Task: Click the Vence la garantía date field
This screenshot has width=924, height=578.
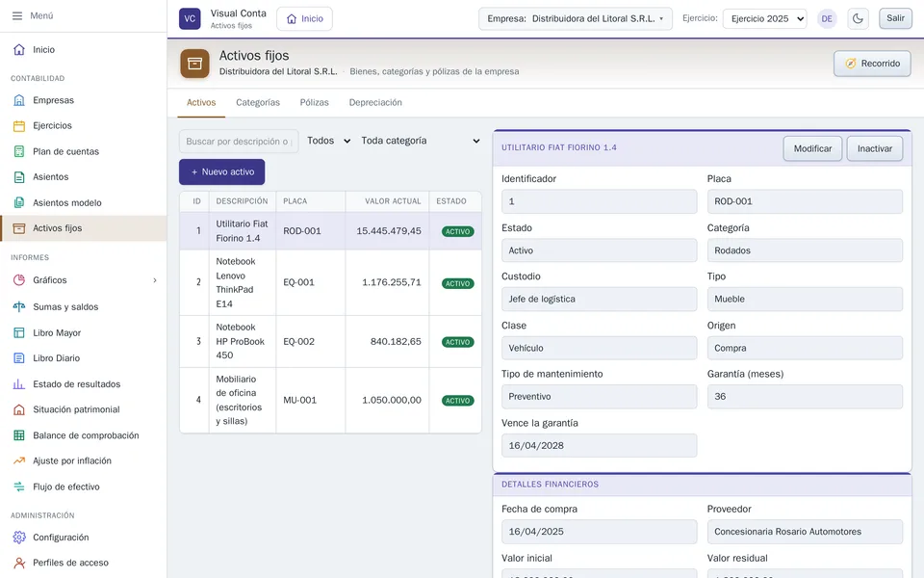Action: [599, 446]
